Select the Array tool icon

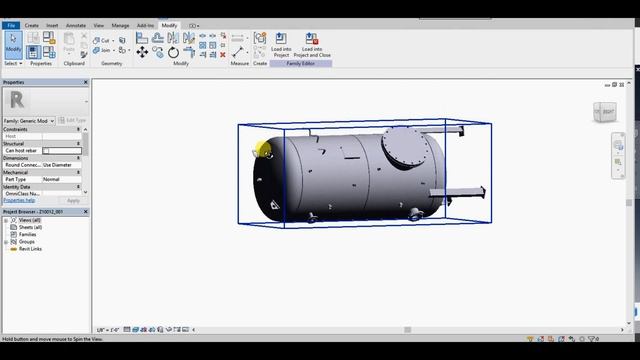pyautogui.click(x=202, y=45)
